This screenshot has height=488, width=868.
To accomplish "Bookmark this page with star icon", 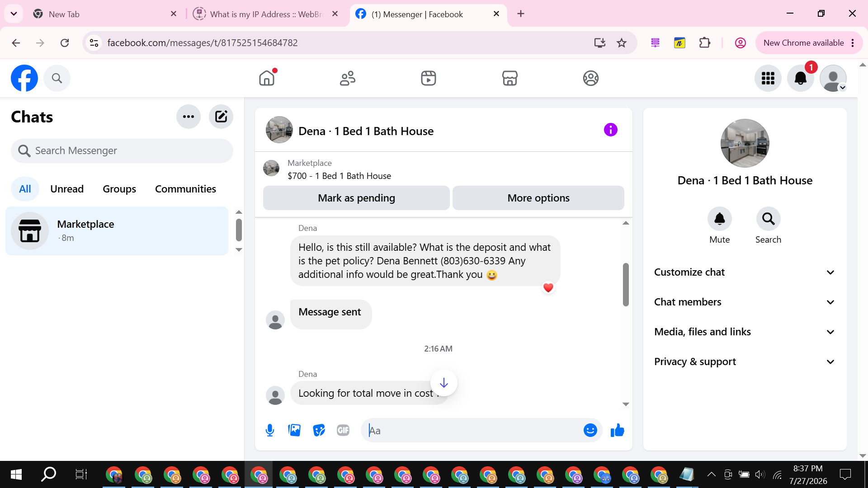I will [622, 43].
